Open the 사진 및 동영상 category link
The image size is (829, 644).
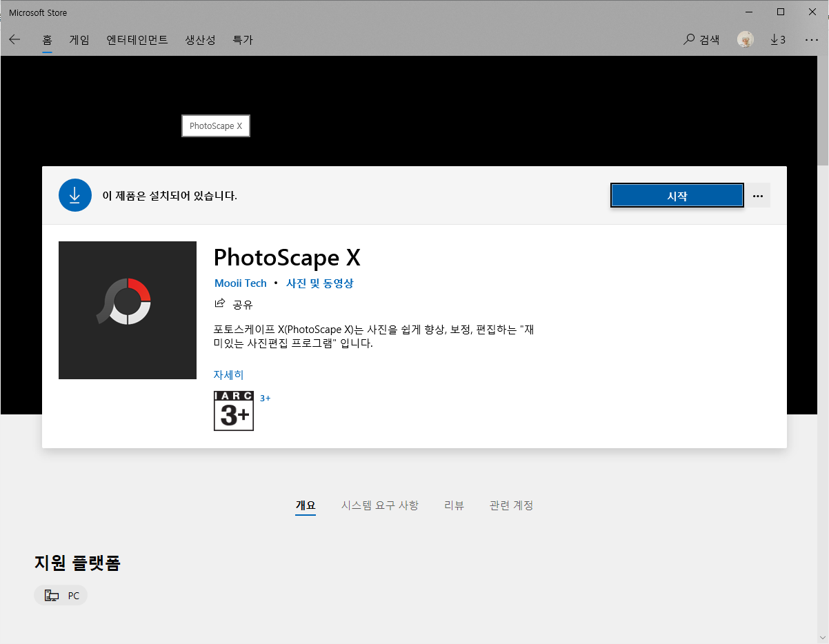pyautogui.click(x=320, y=283)
